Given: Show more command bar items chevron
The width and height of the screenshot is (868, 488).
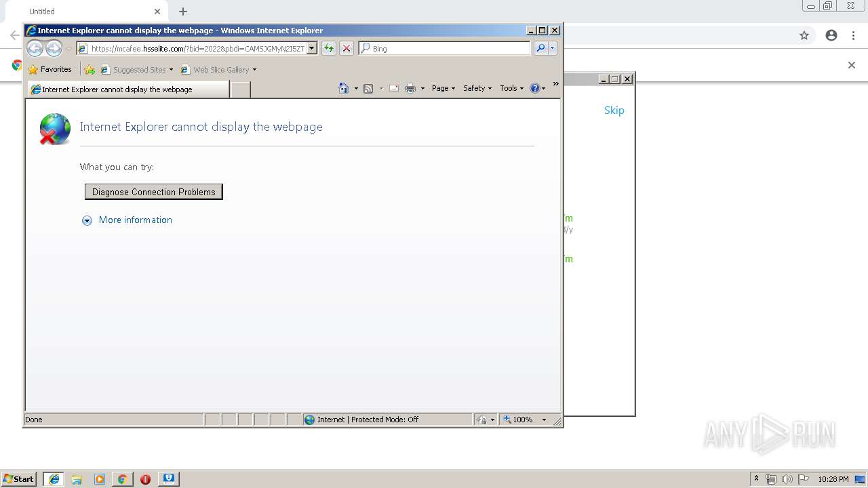Looking at the screenshot, I should 556,84.
